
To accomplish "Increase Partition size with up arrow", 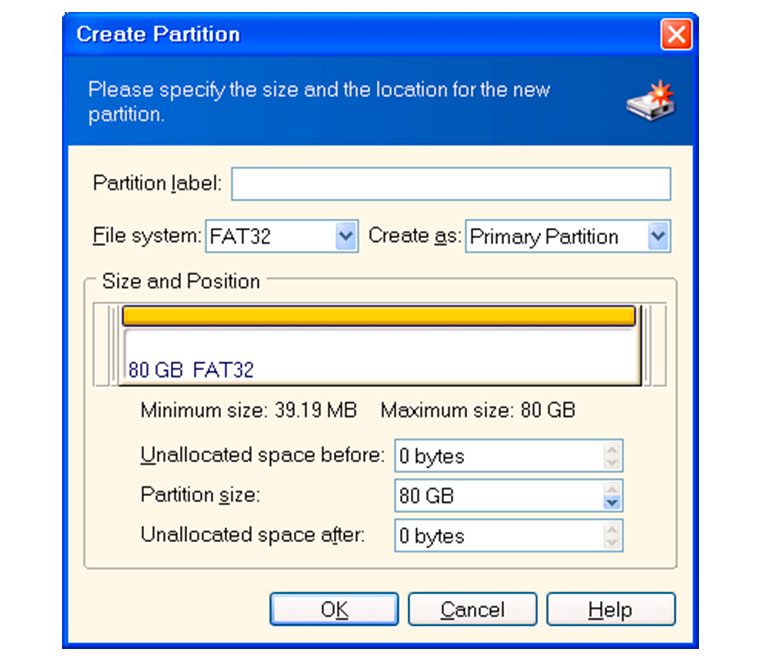I will click(x=612, y=489).
